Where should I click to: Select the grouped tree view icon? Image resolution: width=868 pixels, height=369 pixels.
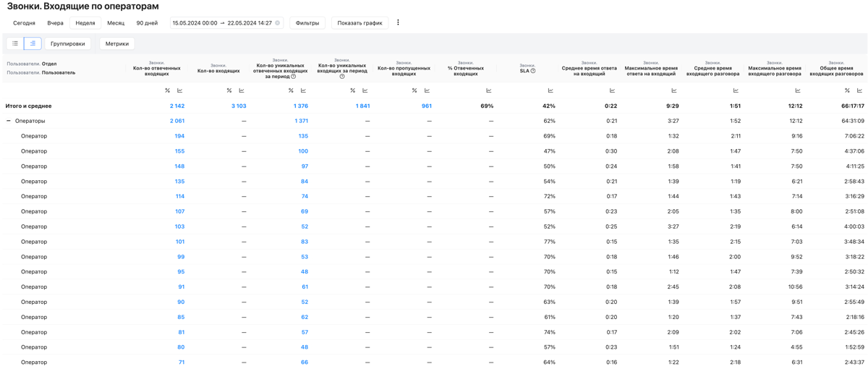click(x=33, y=43)
